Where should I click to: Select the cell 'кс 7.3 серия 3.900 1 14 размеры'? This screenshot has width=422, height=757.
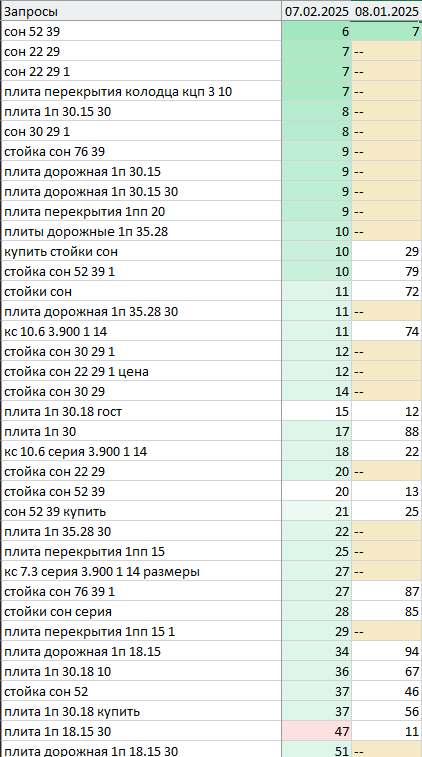pos(141,572)
